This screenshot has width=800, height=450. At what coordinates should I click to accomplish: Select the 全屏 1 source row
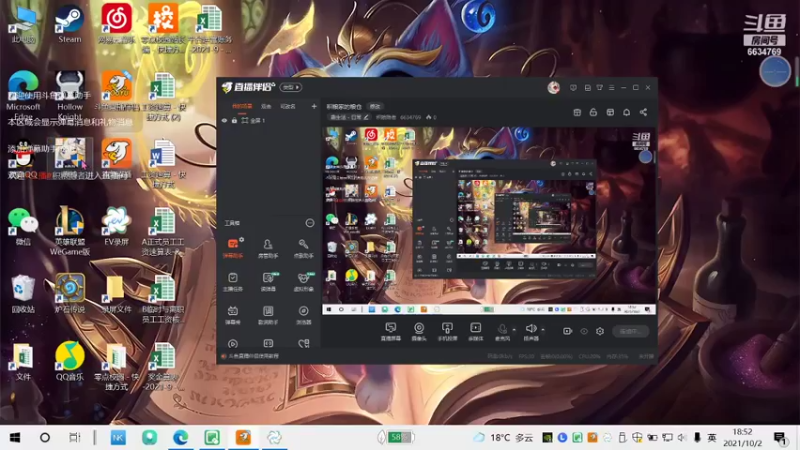coord(268,120)
